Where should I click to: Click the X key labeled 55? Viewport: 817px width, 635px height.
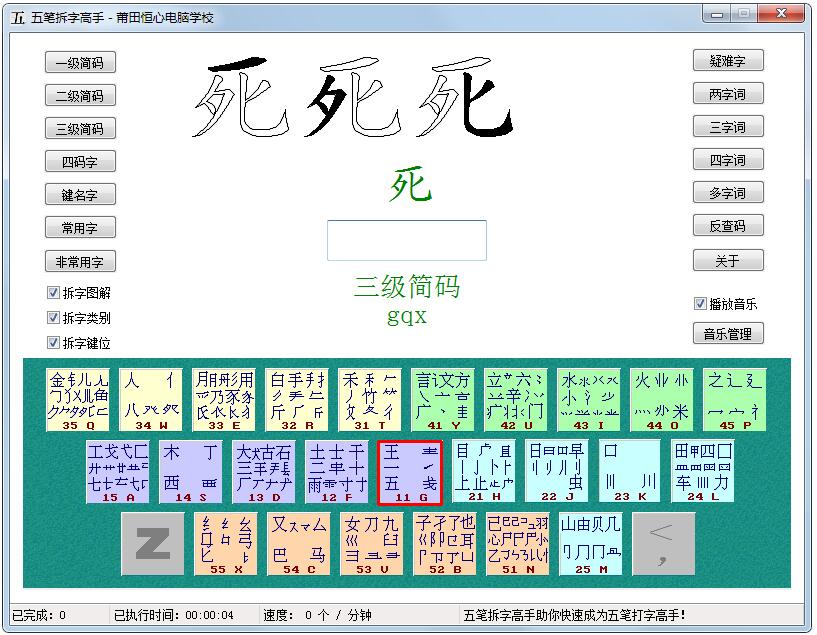tap(225, 545)
